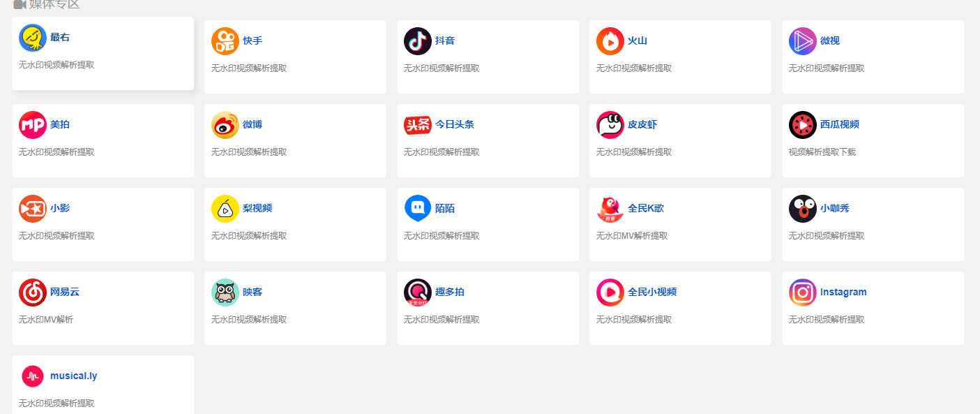Open the 抖音 title link

coord(445,40)
